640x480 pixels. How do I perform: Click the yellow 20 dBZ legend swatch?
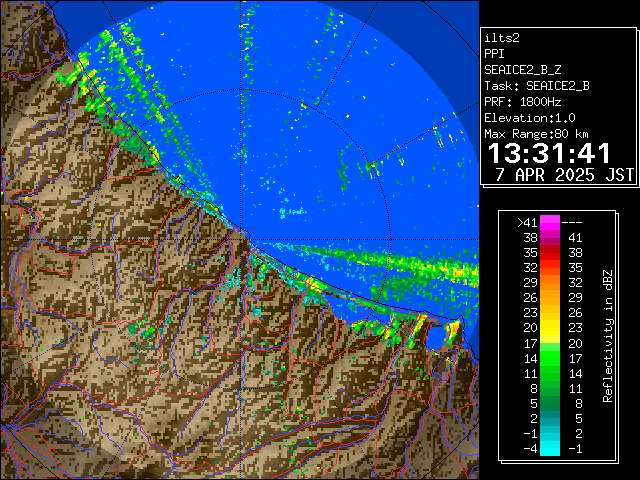(x=550, y=328)
